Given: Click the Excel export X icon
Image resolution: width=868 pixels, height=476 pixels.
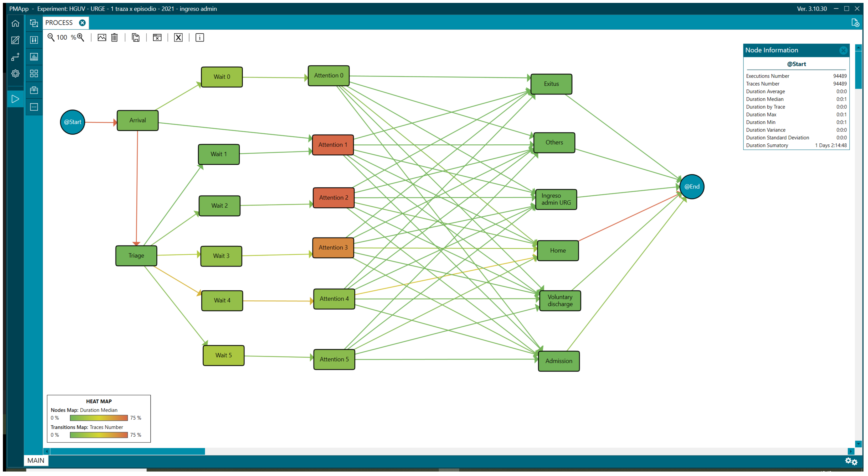Looking at the screenshot, I should pos(178,37).
